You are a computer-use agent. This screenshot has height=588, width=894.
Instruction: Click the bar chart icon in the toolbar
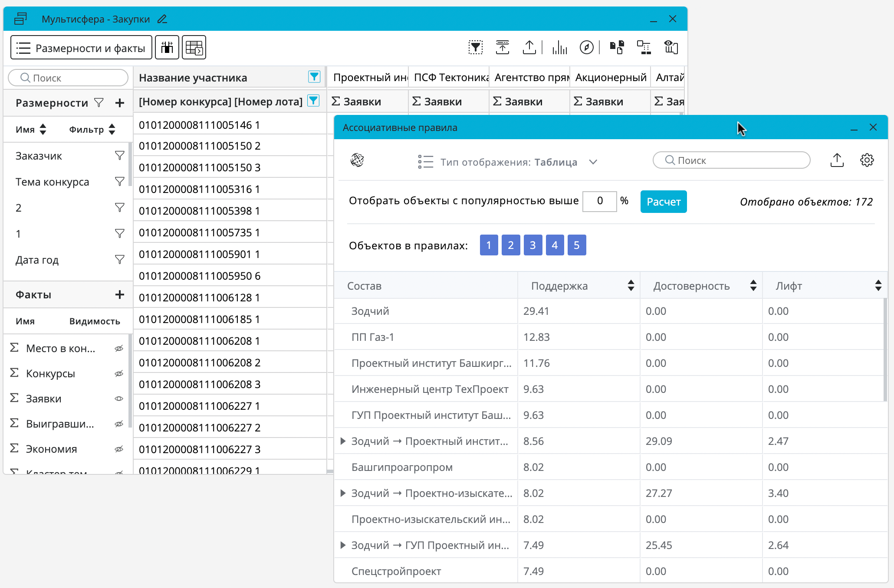pyautogui.click(x=560, y=47)
